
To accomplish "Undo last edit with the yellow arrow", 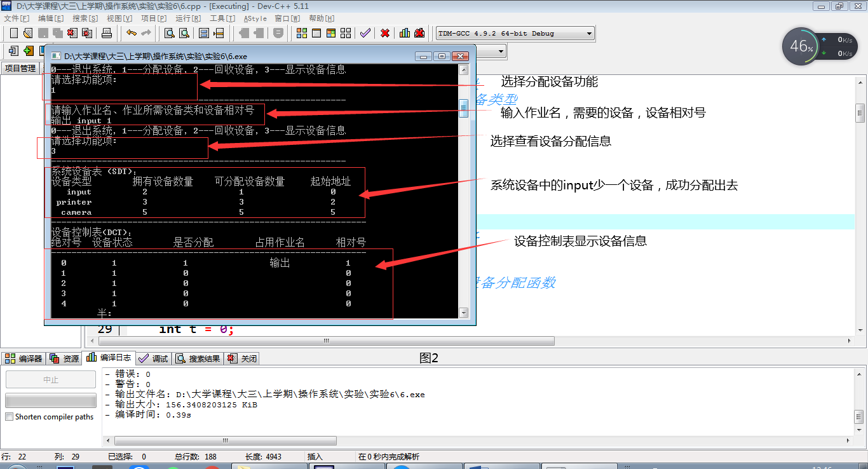I will click(131, 33).
